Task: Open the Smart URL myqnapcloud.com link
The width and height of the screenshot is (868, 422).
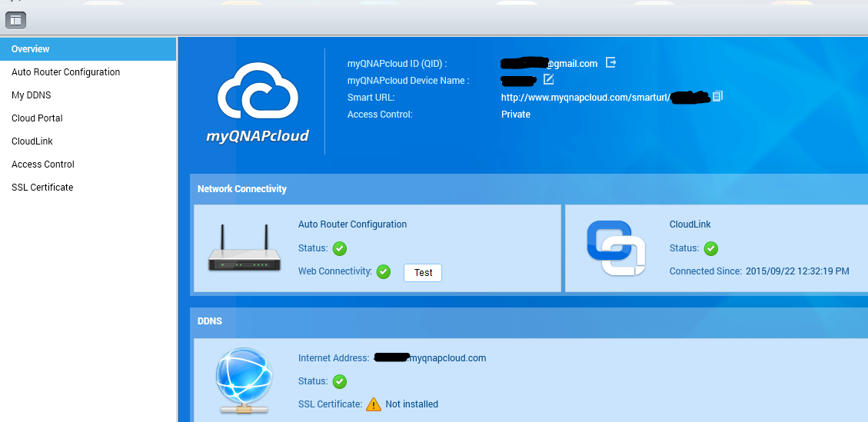Action: coord(584,98)
